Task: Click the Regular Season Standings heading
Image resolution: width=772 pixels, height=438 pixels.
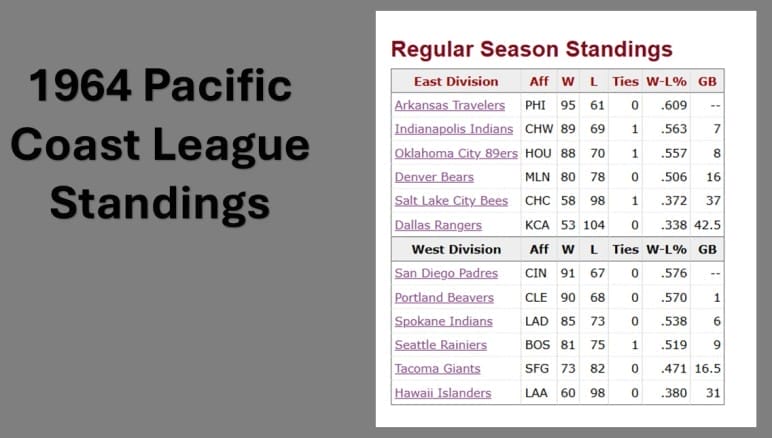Action: 531,49
